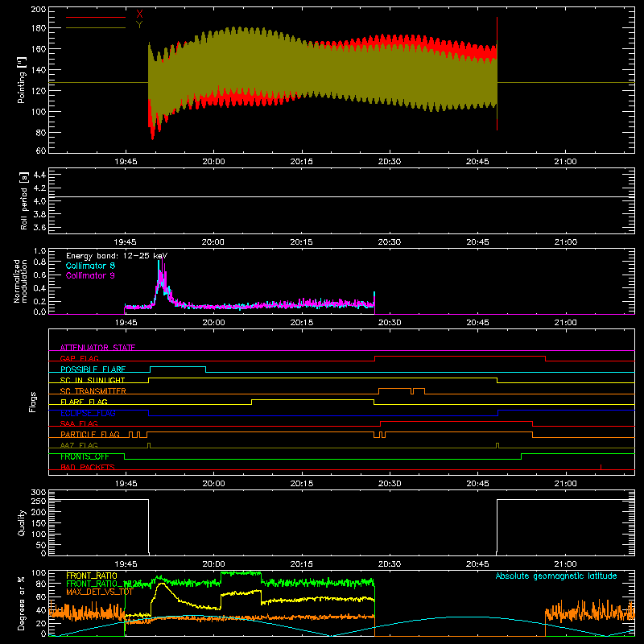Click the blue ECLIPSE_FLAG label
The width and height of the screenshot is (644, 644).
pyautogui.click(x=88, y=413)
